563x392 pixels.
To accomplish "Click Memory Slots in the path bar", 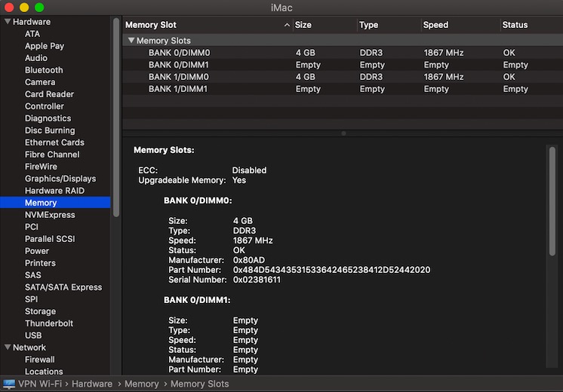I will point(199,384).
